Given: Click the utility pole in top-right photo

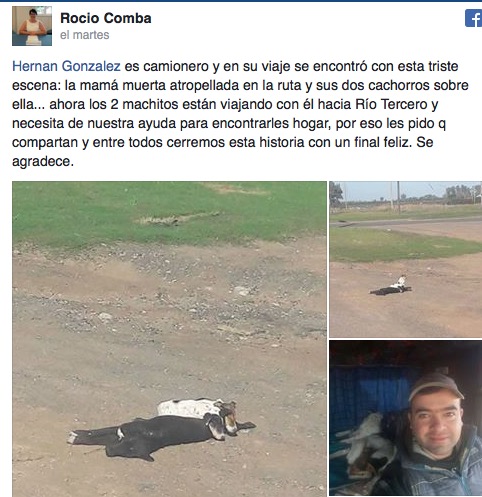Looking at the screenshot, I should 398,197.
